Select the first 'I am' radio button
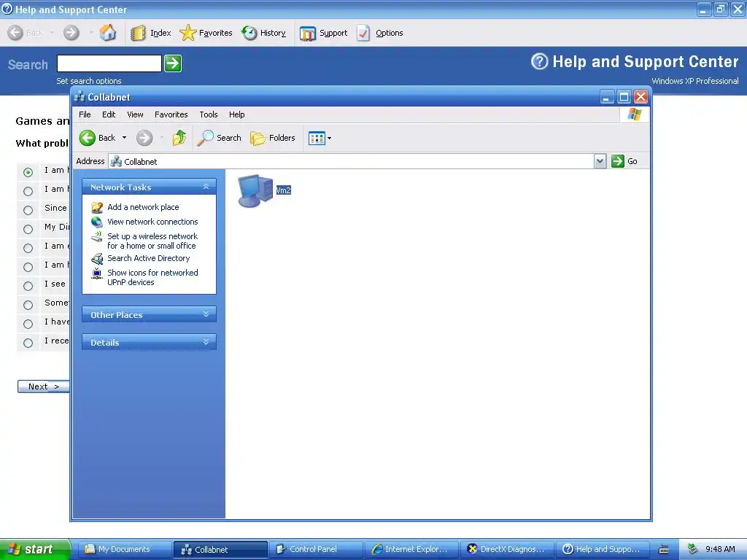747x560 pixels. point(28,172)
